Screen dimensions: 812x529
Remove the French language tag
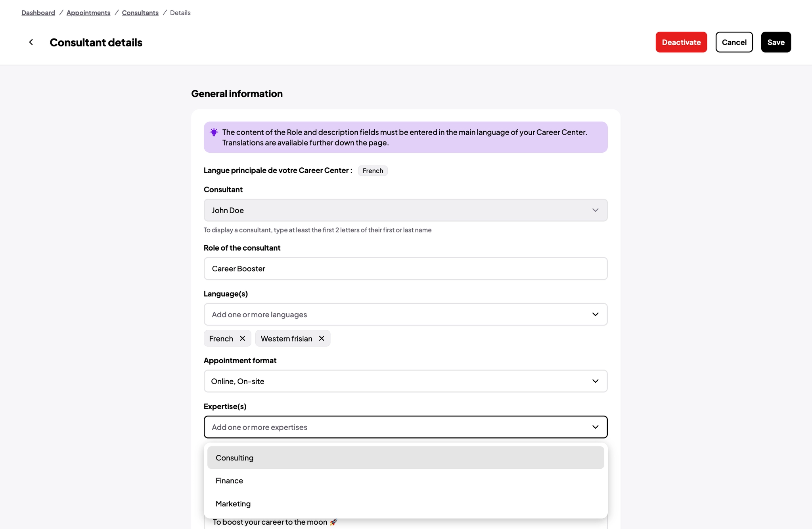point(242,338)
